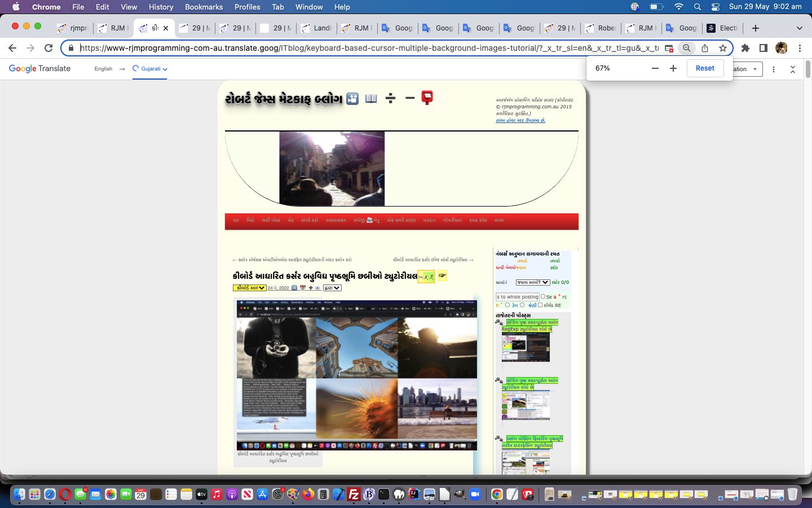Click 'સંપર્ક કરો' in red navigation bar

coord(310,220)
